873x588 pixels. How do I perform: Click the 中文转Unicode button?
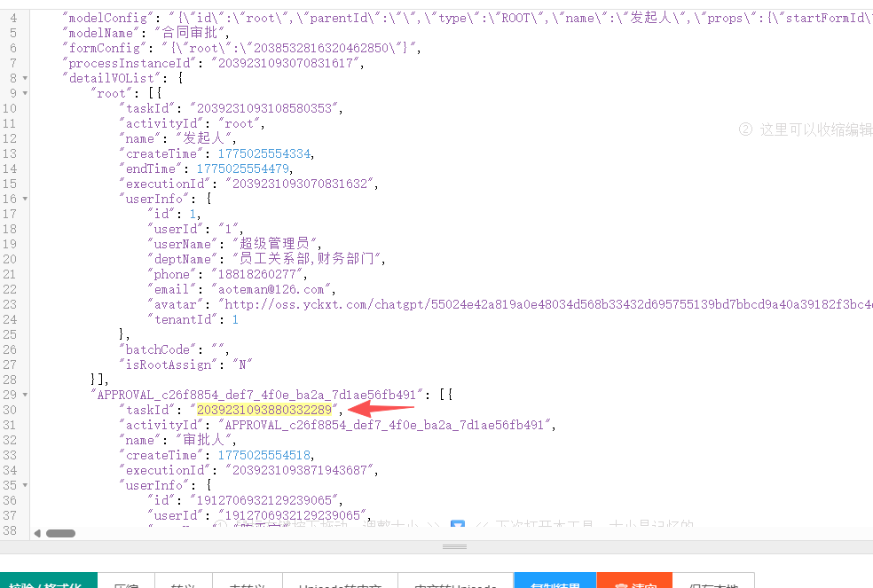pos(455,584)
